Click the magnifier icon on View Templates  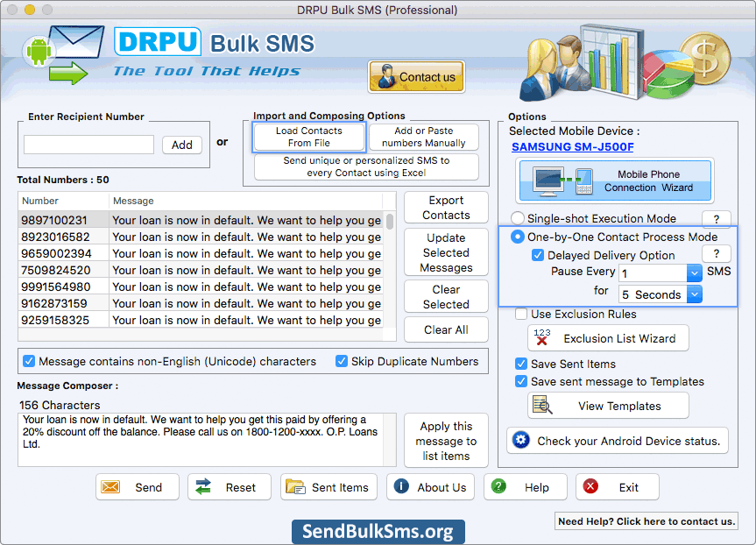pos(542,405)
